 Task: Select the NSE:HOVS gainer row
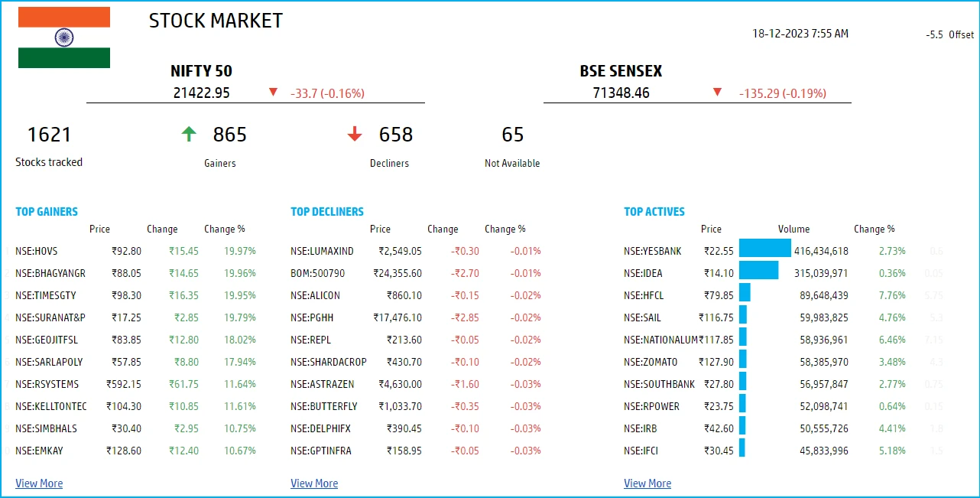click(136, 251)
